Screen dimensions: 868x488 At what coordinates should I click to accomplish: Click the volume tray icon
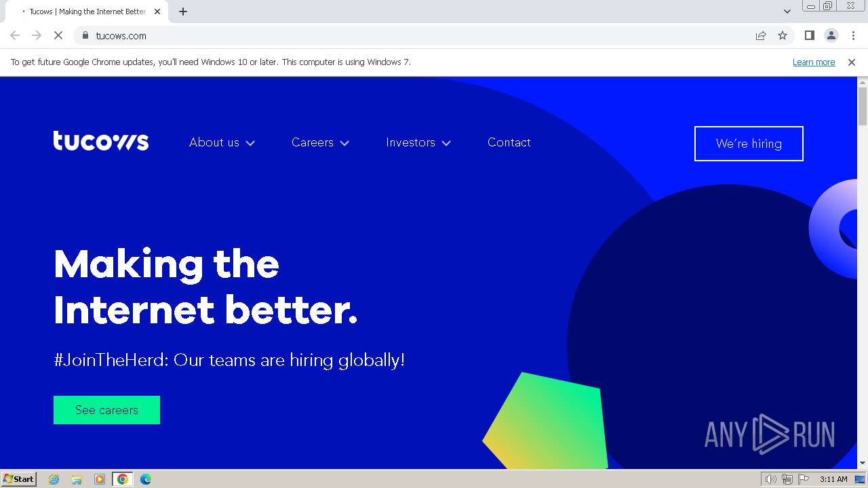click(770, 479)
